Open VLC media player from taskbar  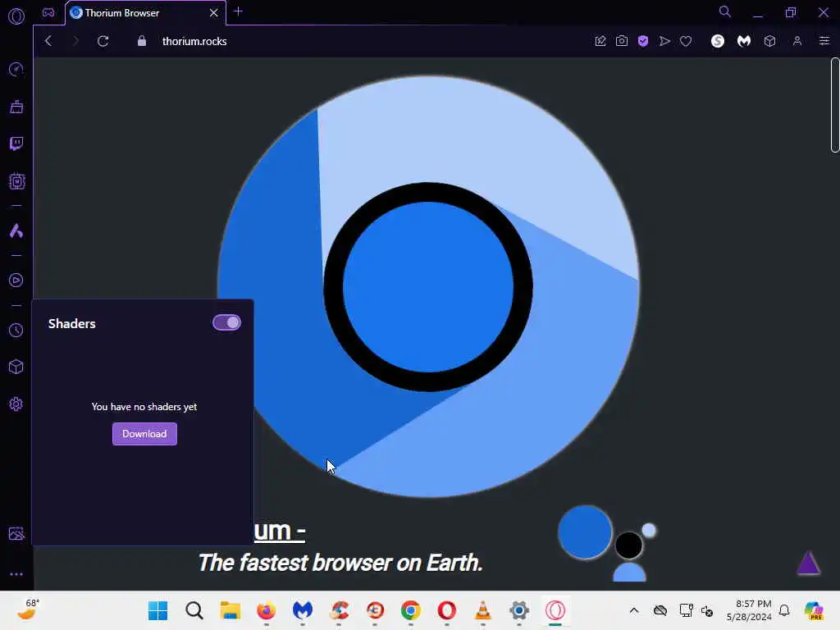coord(482,610)
